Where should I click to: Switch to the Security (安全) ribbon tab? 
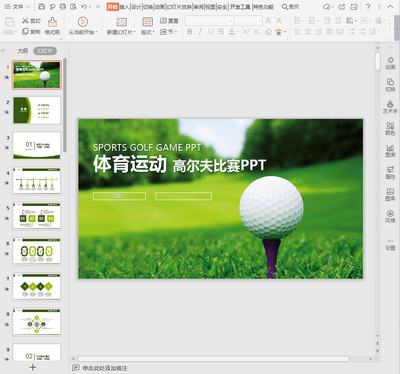[222, 7]
